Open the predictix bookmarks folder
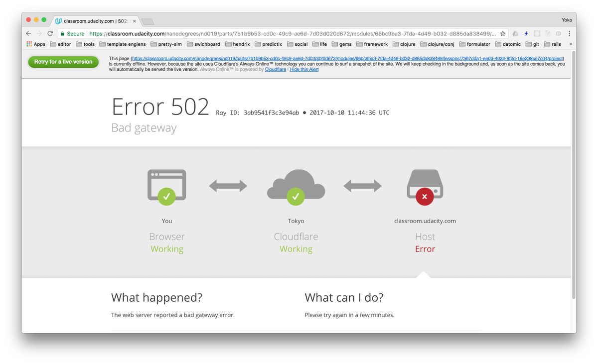 [269, 44]
